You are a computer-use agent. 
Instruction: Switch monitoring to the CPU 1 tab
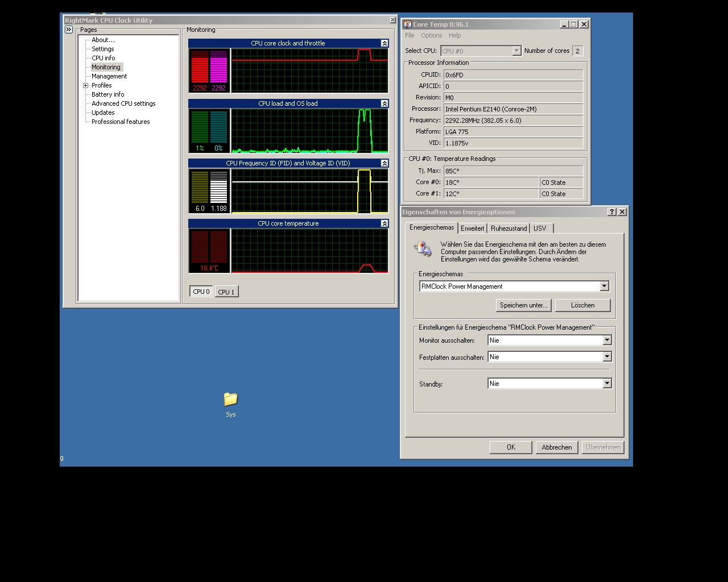click(x=226, y=292)
